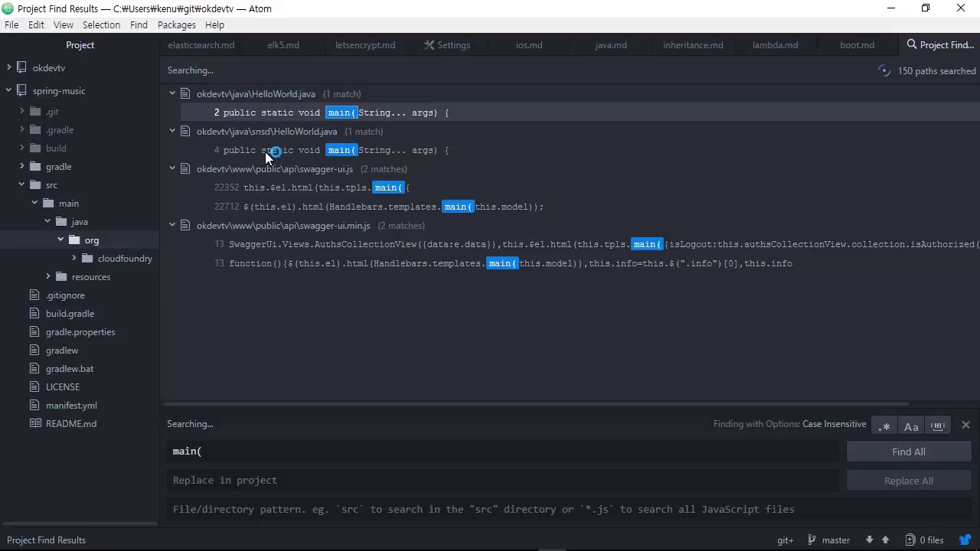Click the git+ status bar item

pos(786,540)
